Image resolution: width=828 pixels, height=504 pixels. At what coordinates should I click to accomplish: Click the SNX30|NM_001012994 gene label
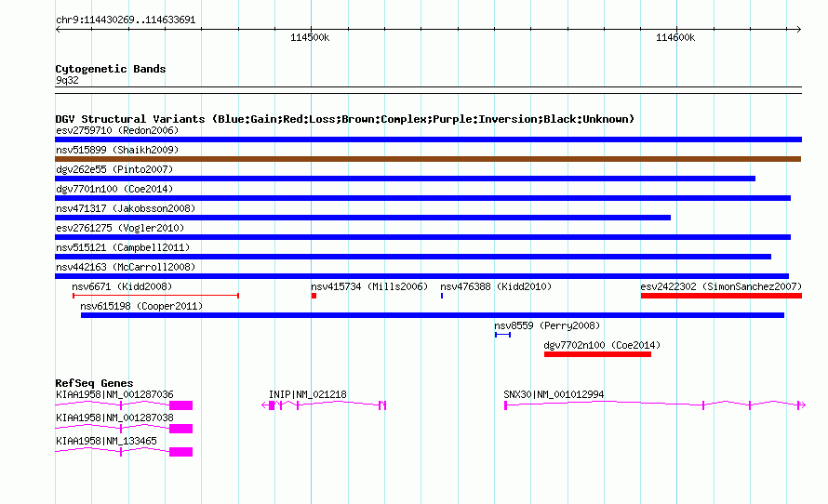(x=554, y=395)
